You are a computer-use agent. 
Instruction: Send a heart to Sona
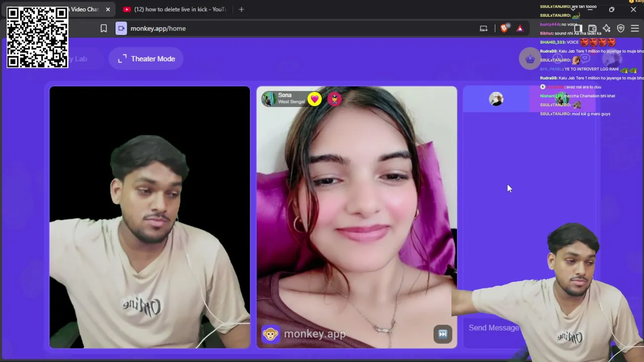click(315, 99)
